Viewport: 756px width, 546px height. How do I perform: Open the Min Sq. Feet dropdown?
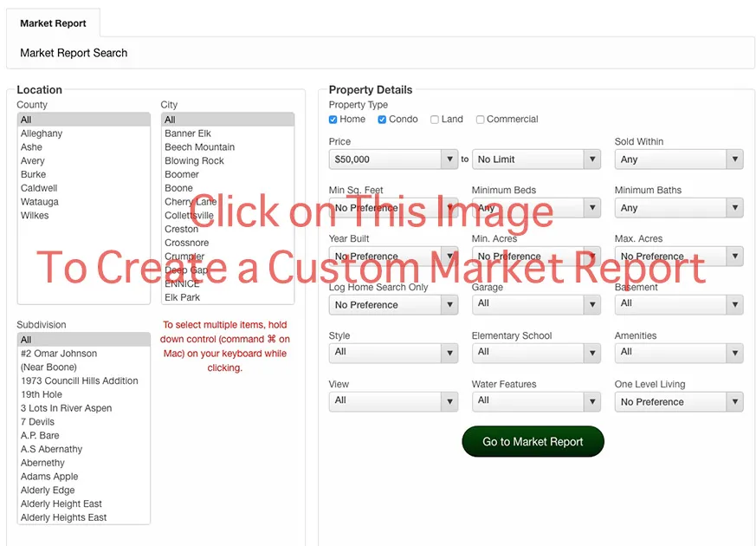coord(393,208)
